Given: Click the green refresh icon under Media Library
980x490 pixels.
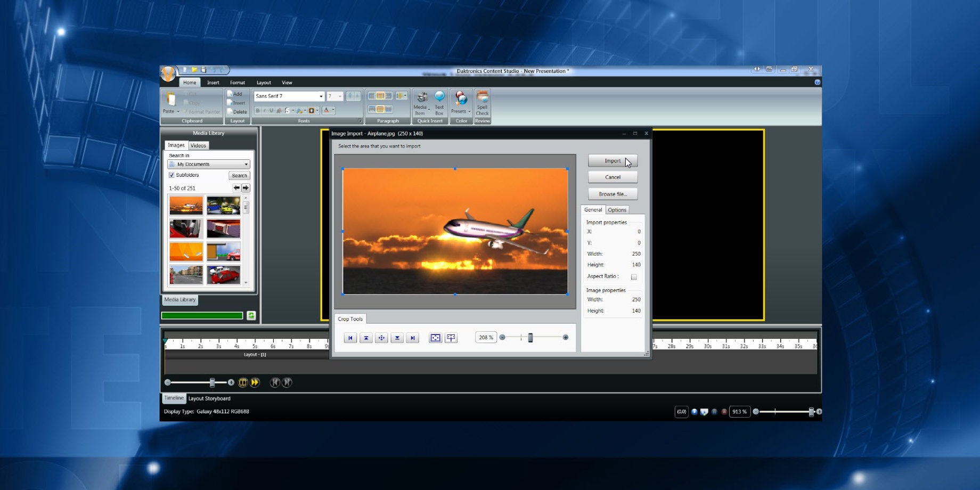Looking at the screenshot, I should [251, 315].
